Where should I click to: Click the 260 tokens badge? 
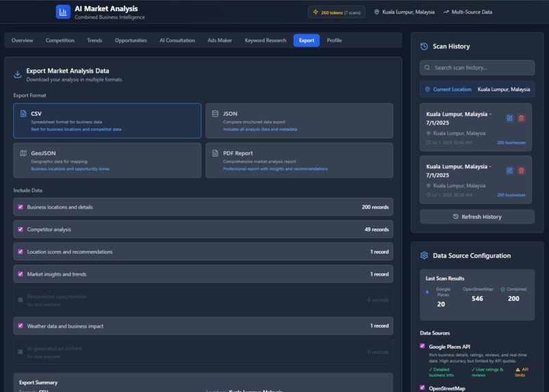(337, 12)
